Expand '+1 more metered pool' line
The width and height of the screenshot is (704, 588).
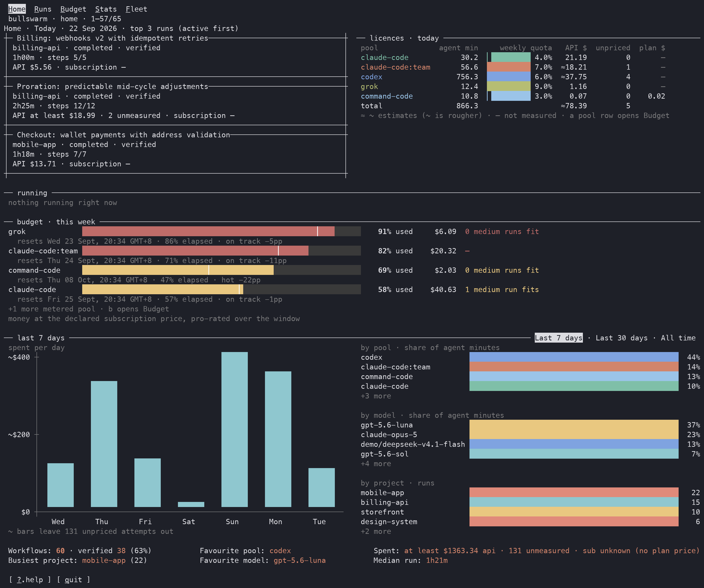[x=88, y=309]
